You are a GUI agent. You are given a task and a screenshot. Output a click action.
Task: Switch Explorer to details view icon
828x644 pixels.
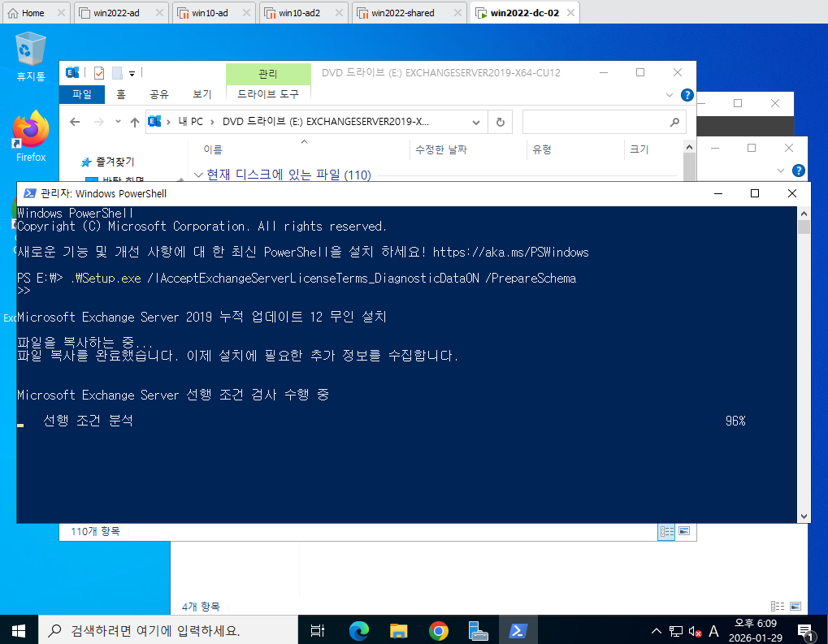666,532
